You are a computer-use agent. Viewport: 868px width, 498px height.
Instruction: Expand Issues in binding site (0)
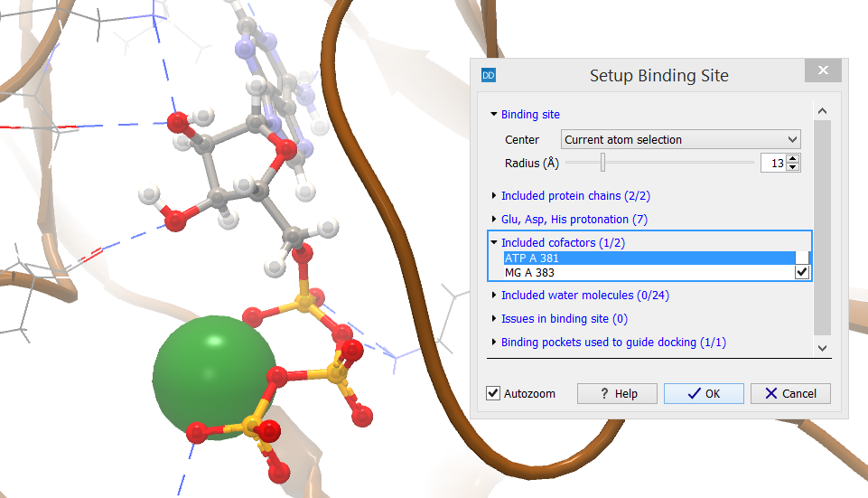coord(494,318)
